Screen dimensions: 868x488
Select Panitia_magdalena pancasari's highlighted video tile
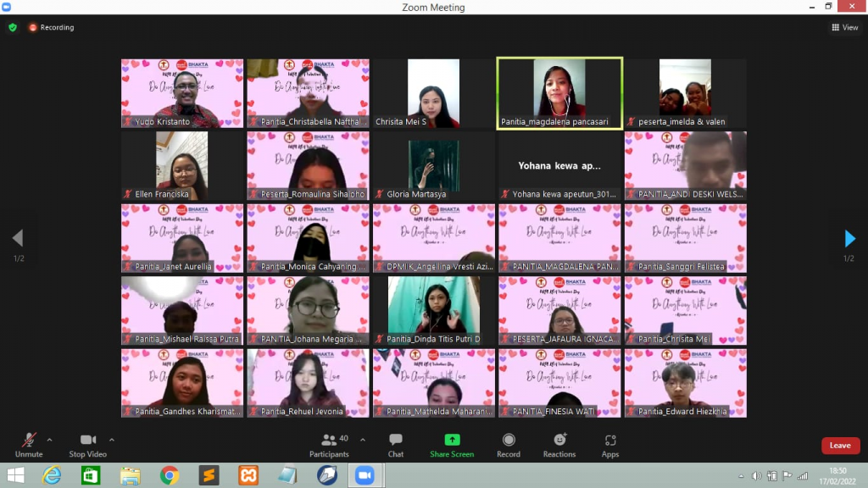[559, 93]
